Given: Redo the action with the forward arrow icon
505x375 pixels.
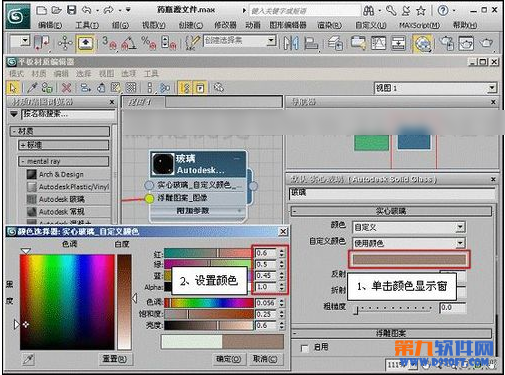Looking at the screenshot, I should (x=109, y=10).
